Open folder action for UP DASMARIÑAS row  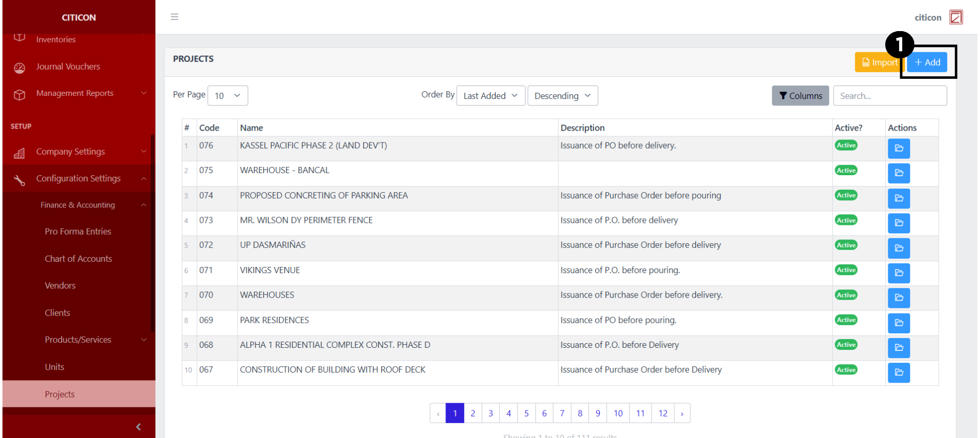click(899, 248)
